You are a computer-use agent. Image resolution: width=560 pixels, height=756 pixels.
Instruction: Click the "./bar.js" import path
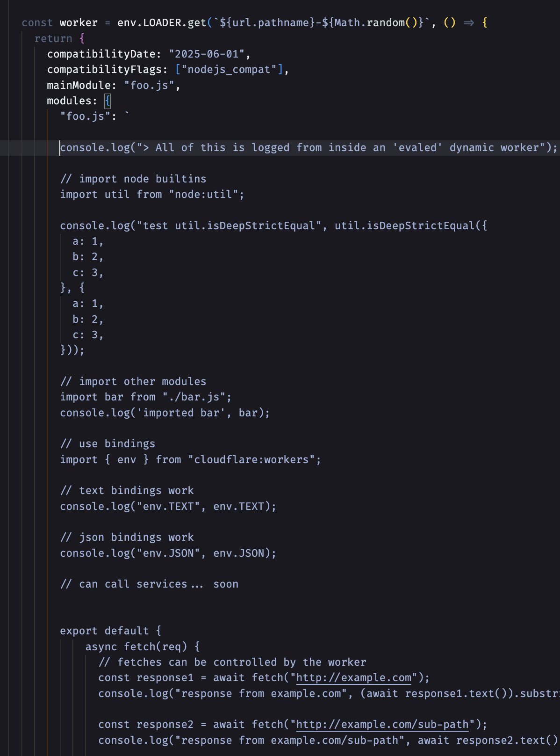(x=197, y=397)
